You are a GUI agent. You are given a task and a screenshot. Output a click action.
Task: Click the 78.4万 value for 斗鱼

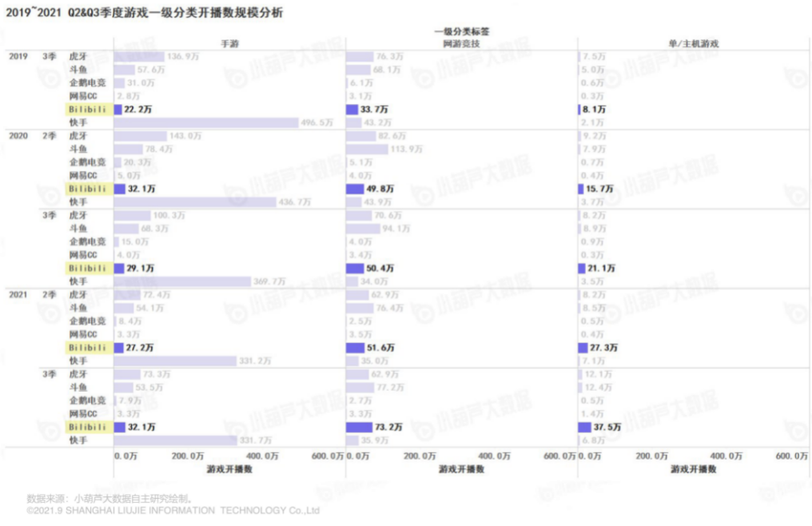pyautogui.click(x=159, y=149)
